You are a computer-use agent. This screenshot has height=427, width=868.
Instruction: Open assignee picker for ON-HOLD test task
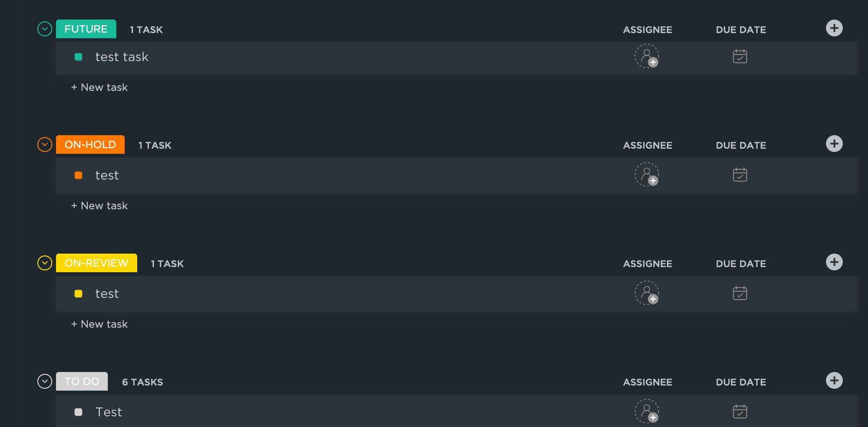tap(647, 175)
